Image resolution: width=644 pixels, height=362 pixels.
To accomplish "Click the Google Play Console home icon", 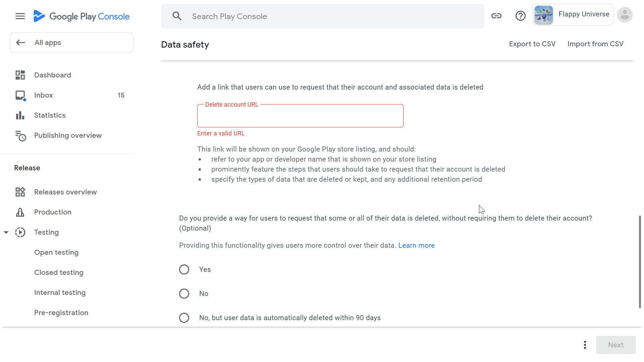I will (39, 16).
